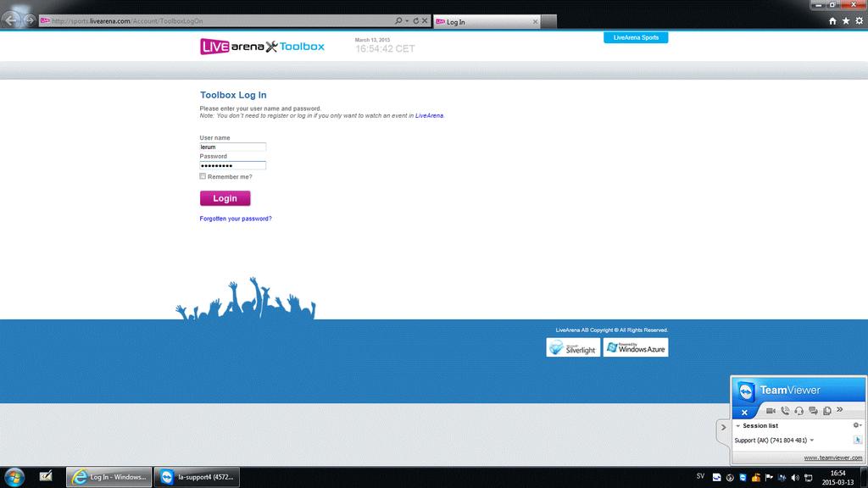The height and width of the screenshot is (488, 868).
Task: Open the Action Center flag icon
Action: [x=769, y=478]
